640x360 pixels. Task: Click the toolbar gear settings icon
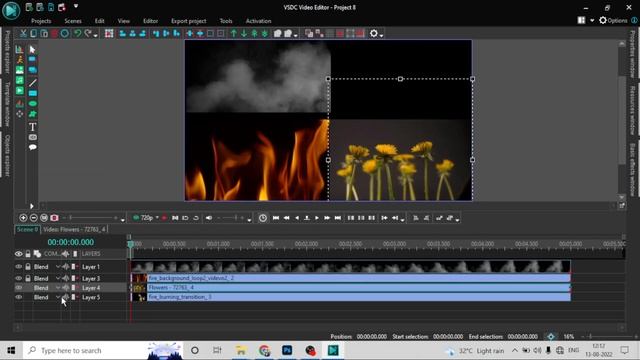373,33
